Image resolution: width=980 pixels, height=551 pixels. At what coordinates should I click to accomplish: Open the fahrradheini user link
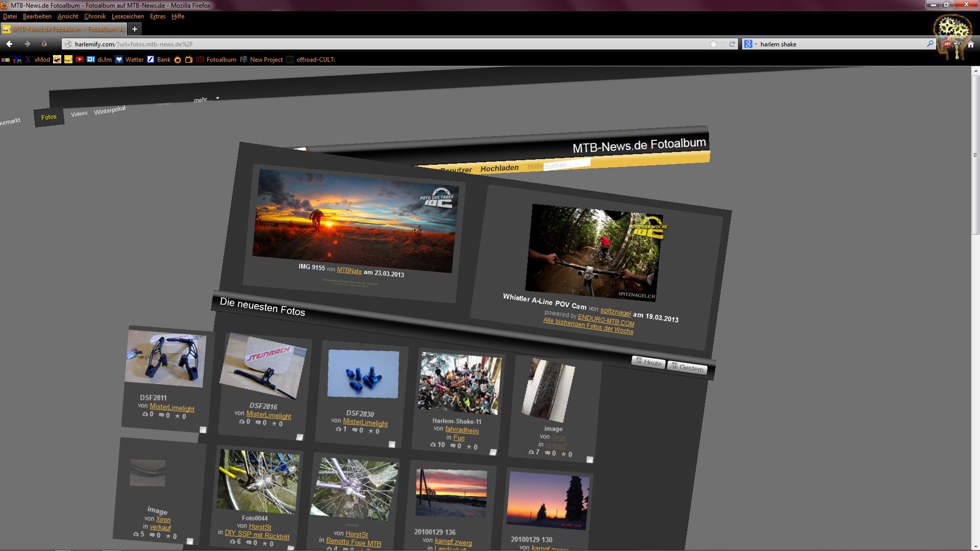pyautogui.click(x=462, y=430)
